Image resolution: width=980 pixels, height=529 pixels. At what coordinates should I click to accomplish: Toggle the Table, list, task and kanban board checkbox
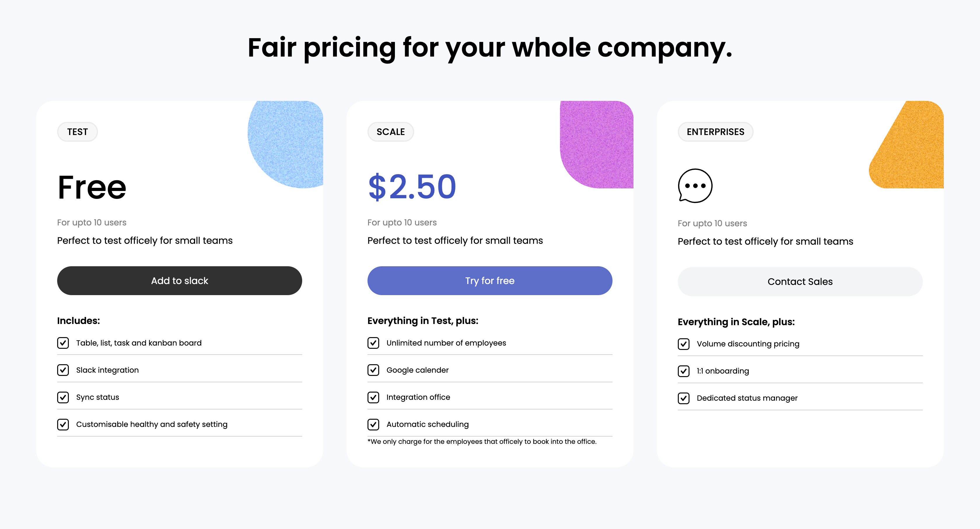point(63,343)
